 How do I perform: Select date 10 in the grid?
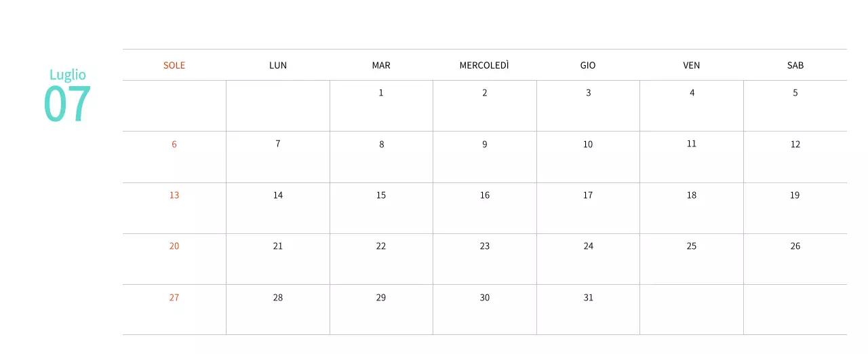tap(588, 144)
